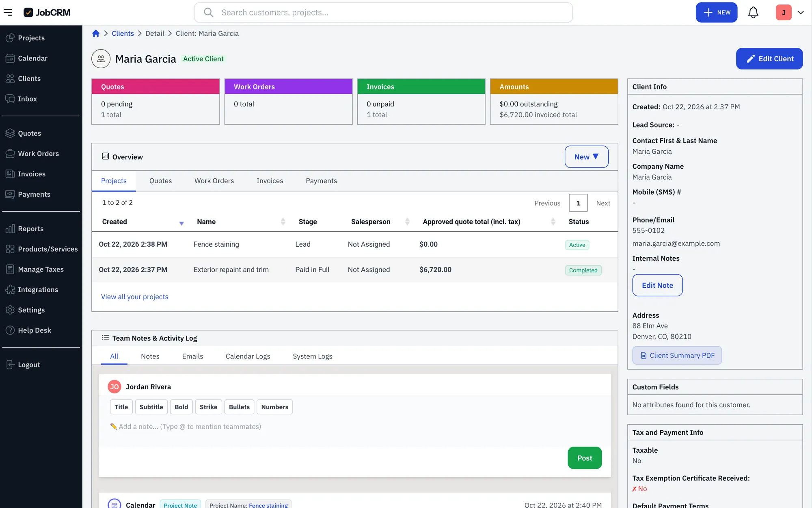Viewport: 812px width, 508px height.
Task: Open Manage Taxes in sidebar
Action: pos(41,269)
